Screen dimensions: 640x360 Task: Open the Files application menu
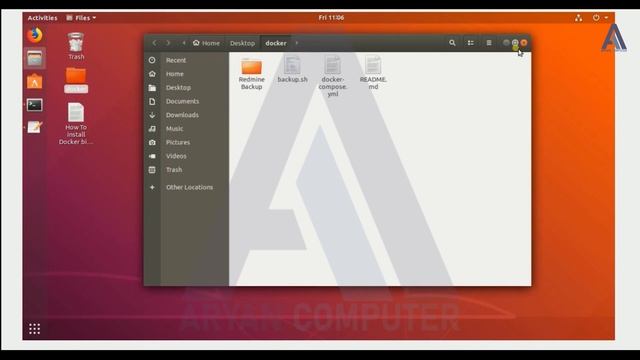point(81,18)
